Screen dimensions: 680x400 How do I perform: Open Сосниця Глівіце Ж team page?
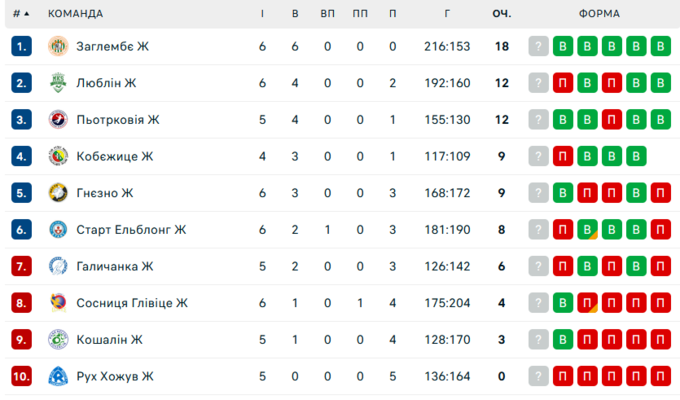click(x=132, y=303)
